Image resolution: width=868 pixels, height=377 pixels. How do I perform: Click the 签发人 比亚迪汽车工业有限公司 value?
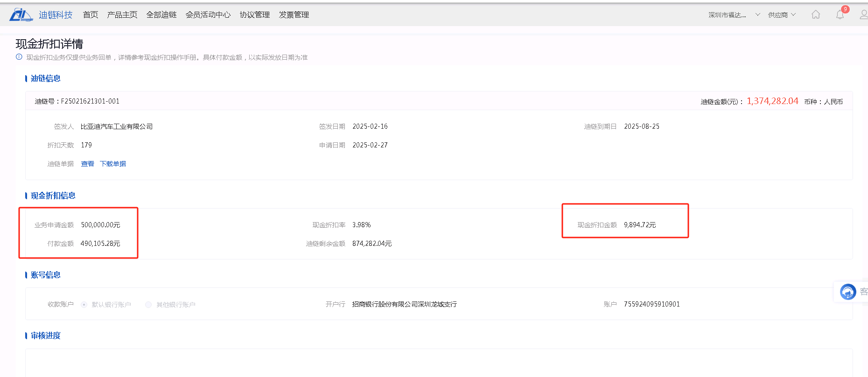tap(117, 126)
